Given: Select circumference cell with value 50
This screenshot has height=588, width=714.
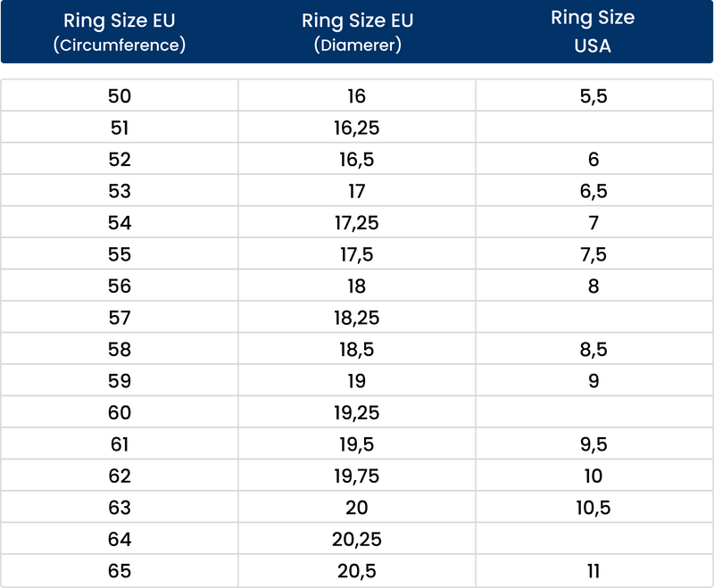Looking at the screenshot, I should [x=120, y=96].
